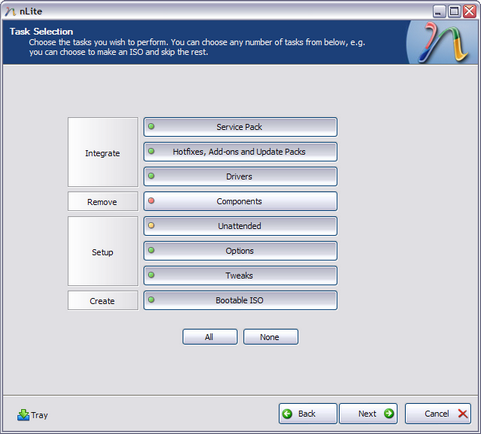Toggle the Bootable ISO task
The image size is (481, 434).
click(x=240, y=300)
